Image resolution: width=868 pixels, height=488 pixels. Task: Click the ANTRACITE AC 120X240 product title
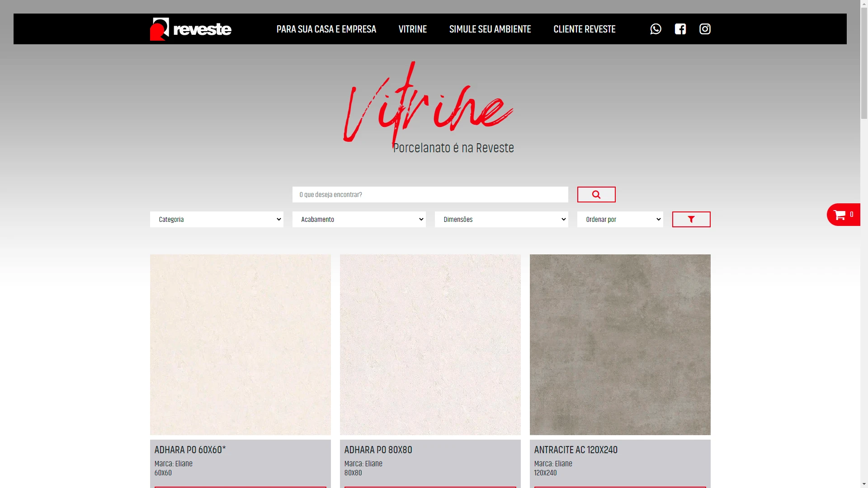point(576,450)
